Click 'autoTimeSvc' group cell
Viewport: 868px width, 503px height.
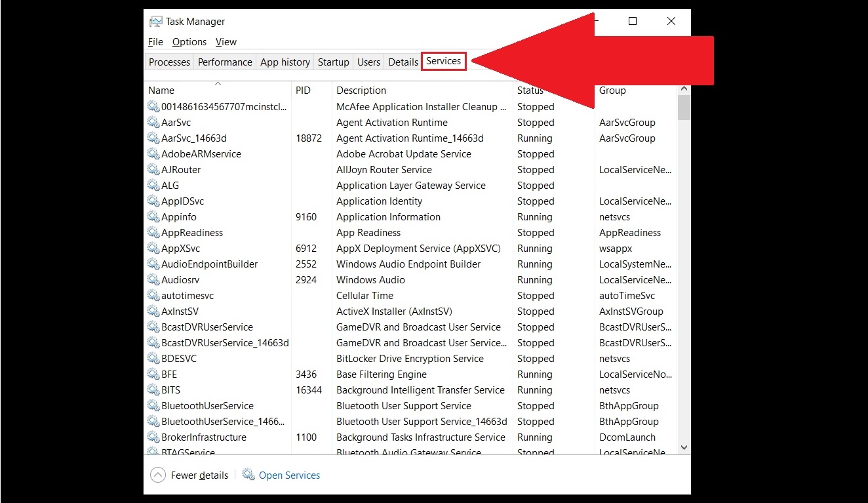coord(627,295)
